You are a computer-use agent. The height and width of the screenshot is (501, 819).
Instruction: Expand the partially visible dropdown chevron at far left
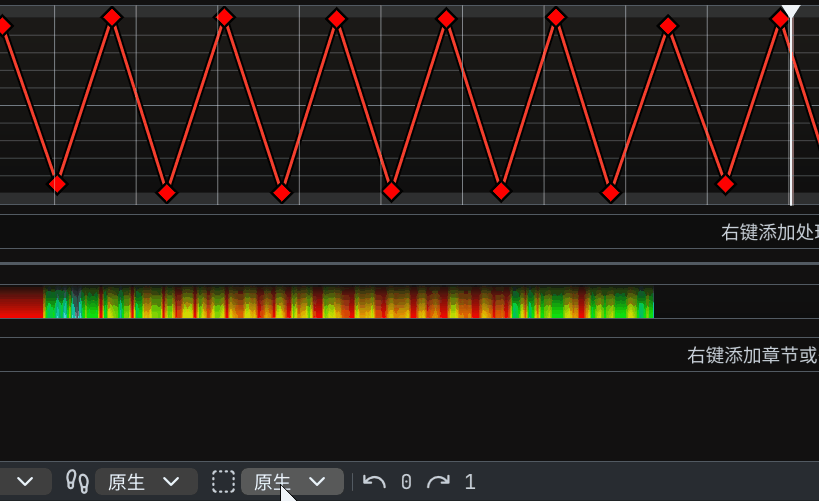click(25, 481)
